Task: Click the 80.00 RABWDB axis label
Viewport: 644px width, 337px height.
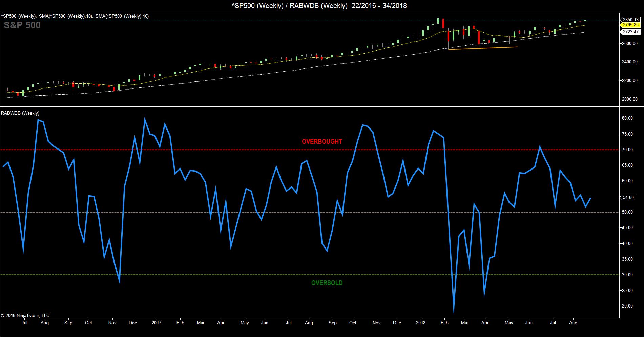Action: tap(627, 118)
